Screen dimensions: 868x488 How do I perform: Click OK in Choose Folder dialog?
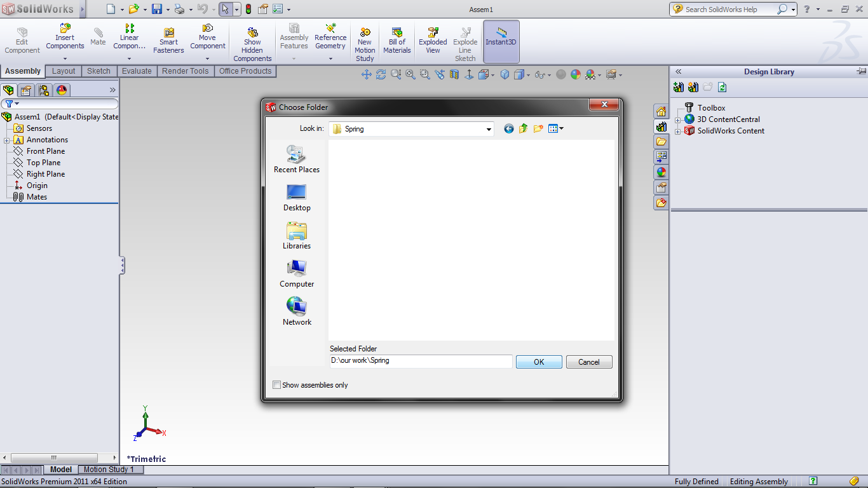tap(539, 362)
